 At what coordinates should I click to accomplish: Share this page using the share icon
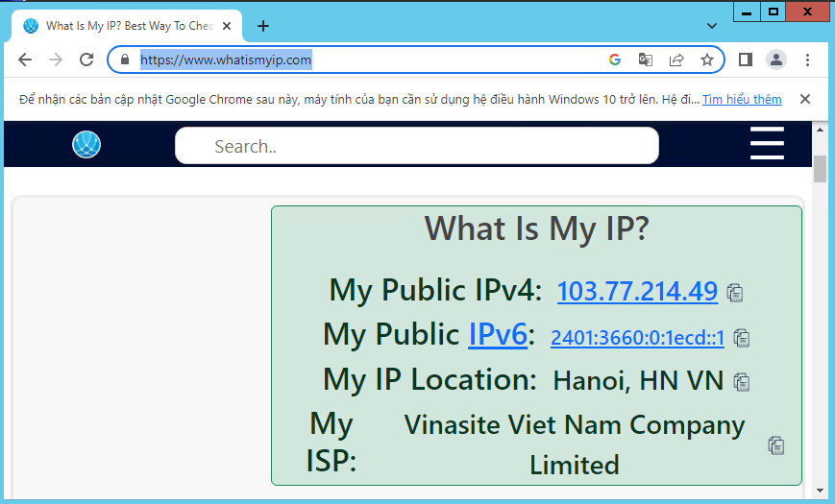676,60
